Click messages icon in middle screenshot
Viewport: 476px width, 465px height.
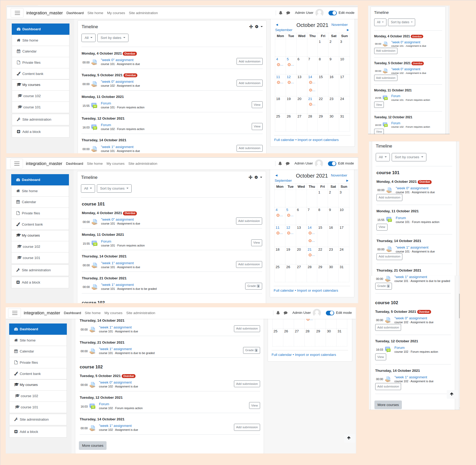288,163
